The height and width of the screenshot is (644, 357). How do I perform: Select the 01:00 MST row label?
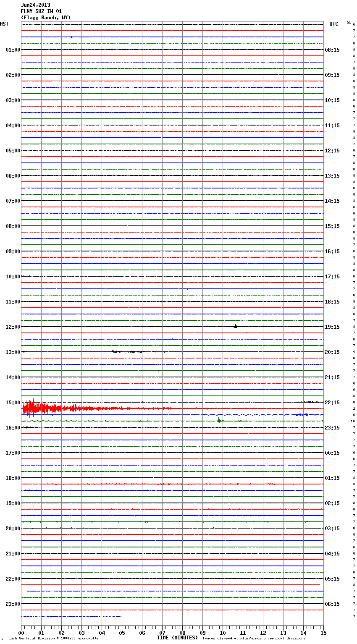tap(13, 50)
